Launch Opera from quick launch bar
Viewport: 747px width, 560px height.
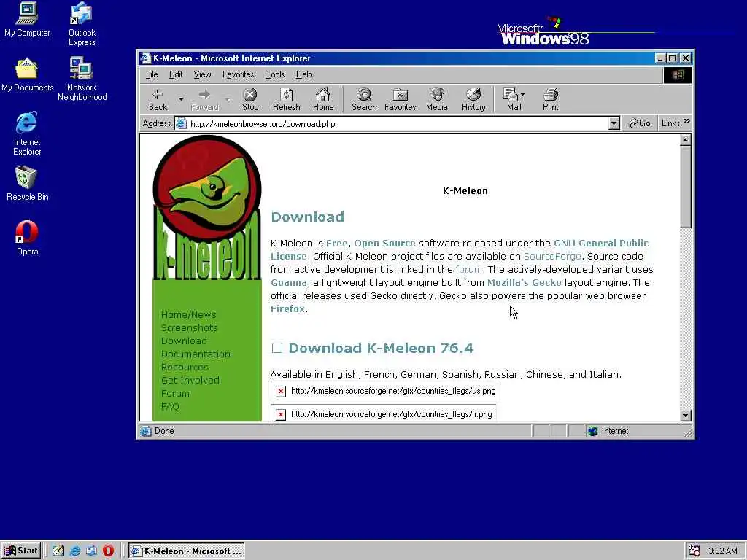[108, 551]
